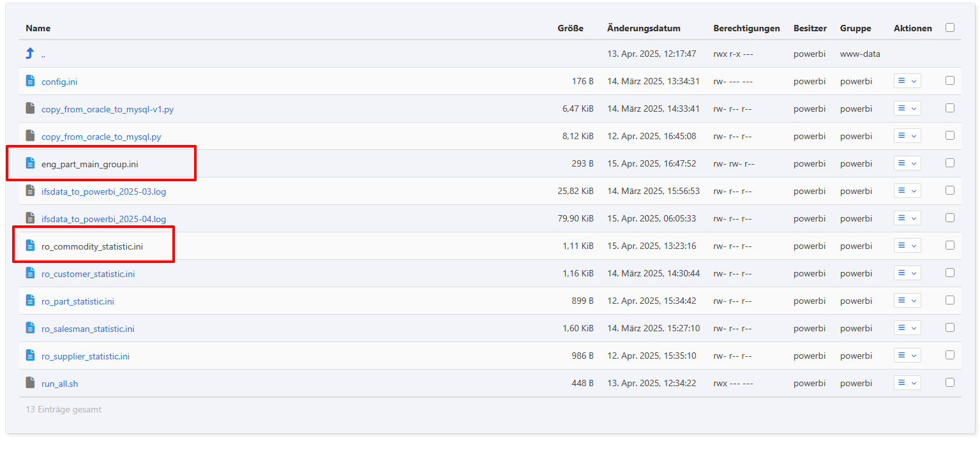Open actions dropdown for ifsdata_to_powerbi_2025-04.log
Image resolution: width=980 pixels, height=450 pixels.
(x=907, y=218)
